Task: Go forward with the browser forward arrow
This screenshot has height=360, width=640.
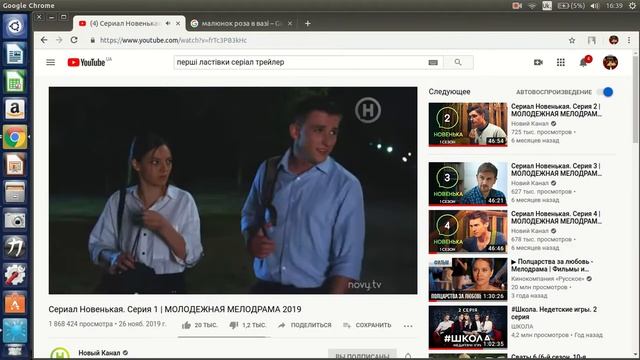Action: pos(59,40)
